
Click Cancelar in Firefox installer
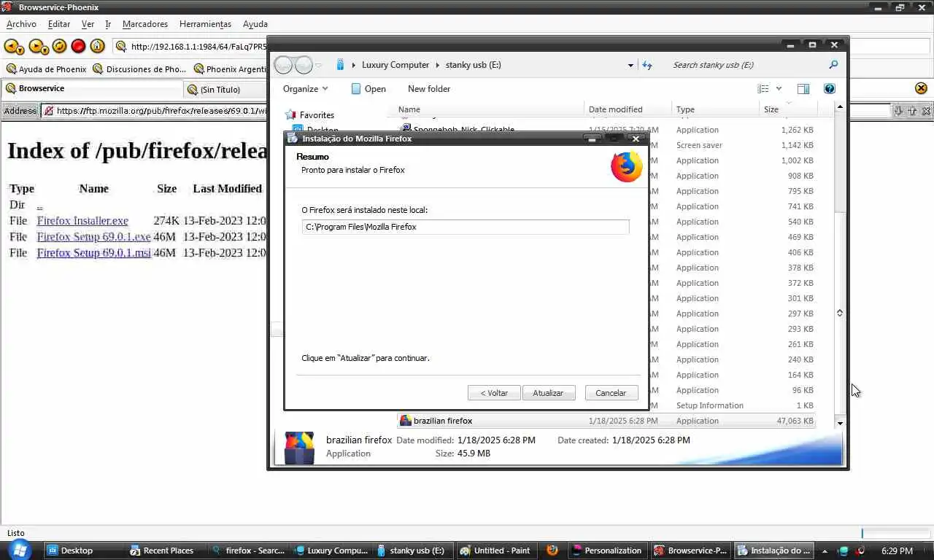pos(611,393)
